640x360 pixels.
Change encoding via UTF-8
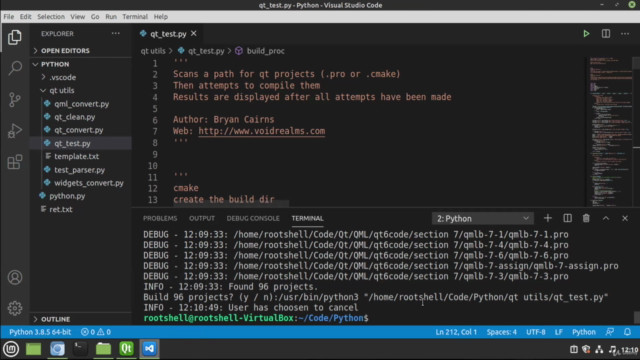point(536,332)
